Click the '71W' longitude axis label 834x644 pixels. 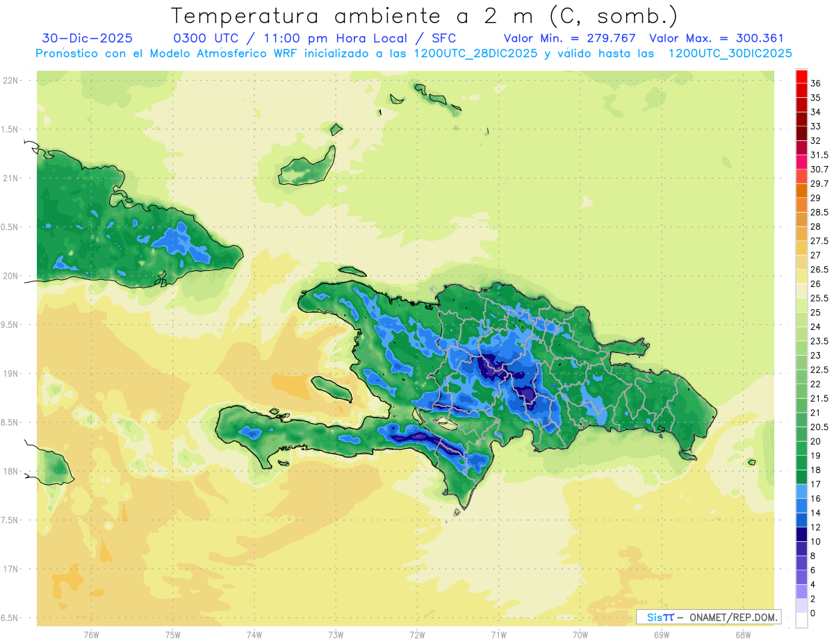tap(498, 634)
